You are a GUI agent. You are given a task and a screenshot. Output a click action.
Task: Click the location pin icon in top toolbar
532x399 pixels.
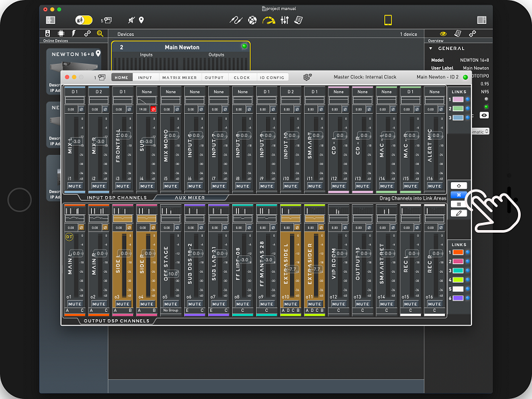pos(141,20)
